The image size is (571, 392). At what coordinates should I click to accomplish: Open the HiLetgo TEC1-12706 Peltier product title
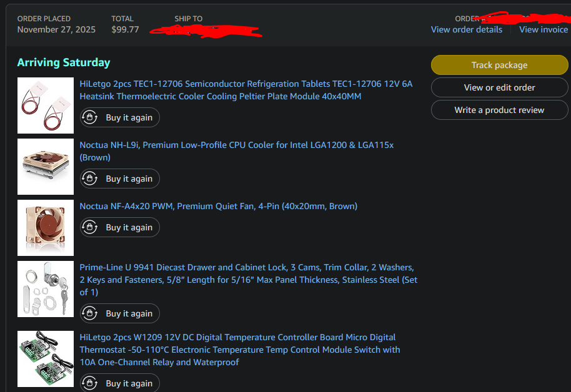click(x=246, y=90)
